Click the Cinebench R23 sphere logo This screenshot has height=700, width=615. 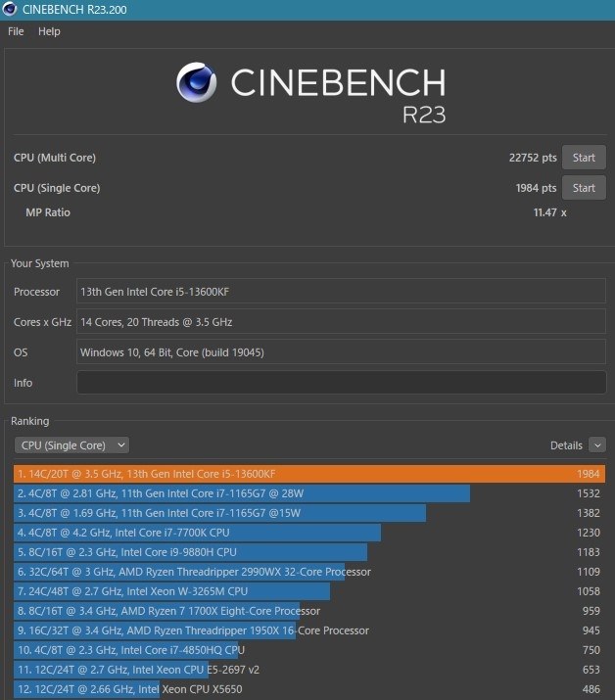point(197,82)
